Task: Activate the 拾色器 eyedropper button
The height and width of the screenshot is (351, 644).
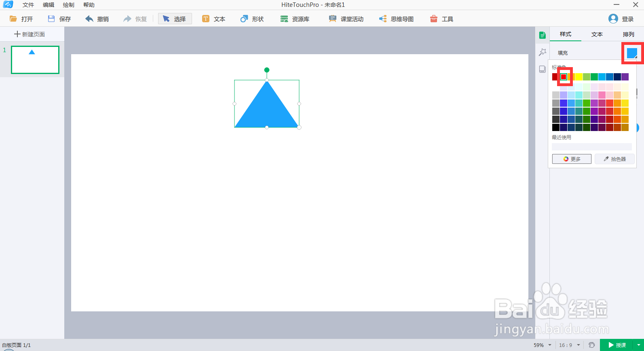Action: (x=614, y=159)
